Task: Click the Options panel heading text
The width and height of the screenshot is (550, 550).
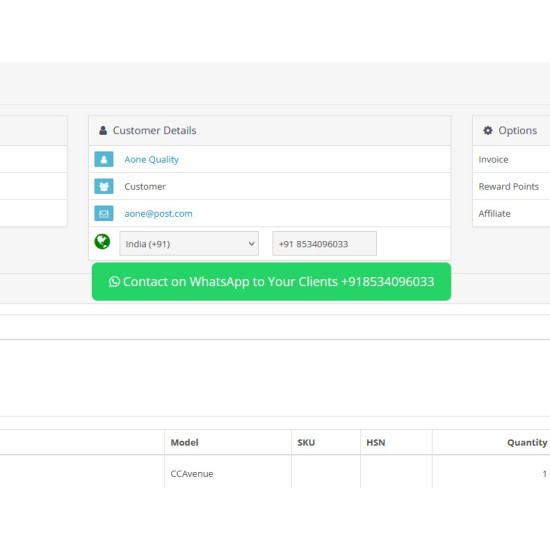Action: (x=518, y=130)
